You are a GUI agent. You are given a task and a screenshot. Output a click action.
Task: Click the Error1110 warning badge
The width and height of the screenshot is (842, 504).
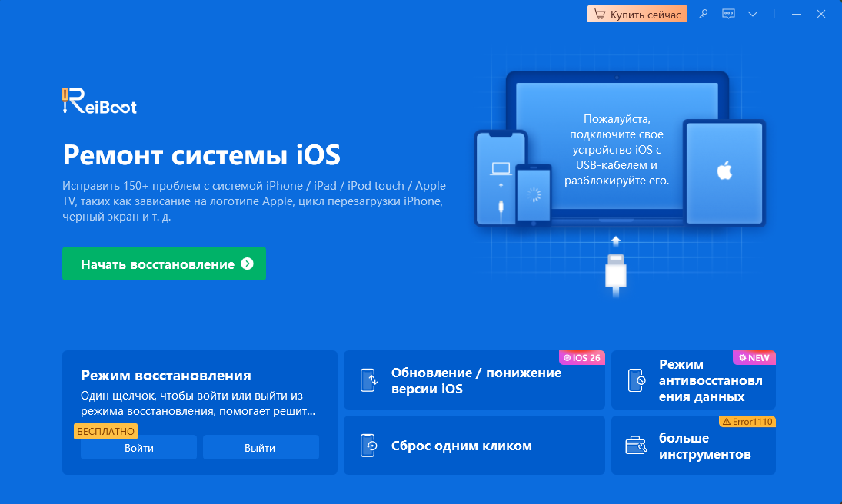pos(747,421)
